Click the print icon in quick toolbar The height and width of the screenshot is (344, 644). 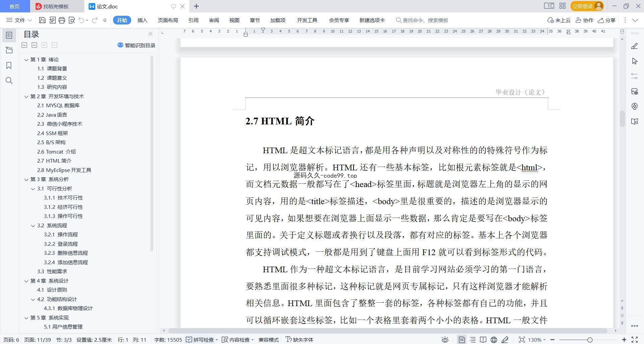coord(62,20)
